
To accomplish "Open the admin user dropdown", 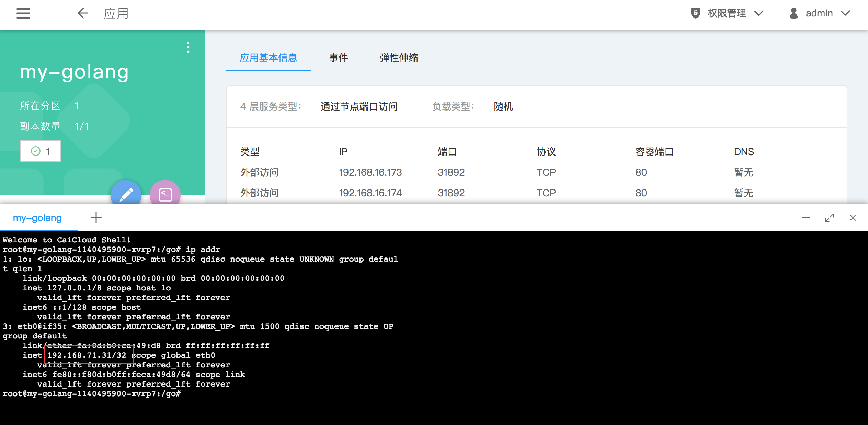I will click(845, 13).
